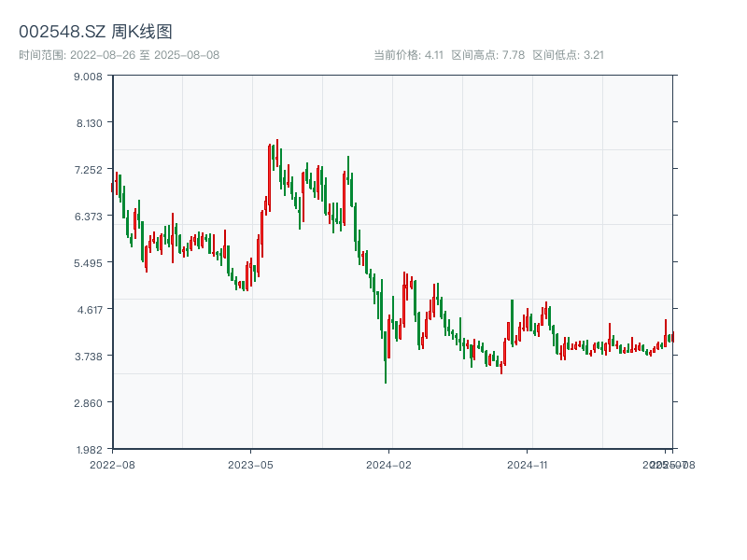This screenshot has width=747, height=560.
Task: Click the 2023-05 x-axis date label
Action: tap(250, 464)
